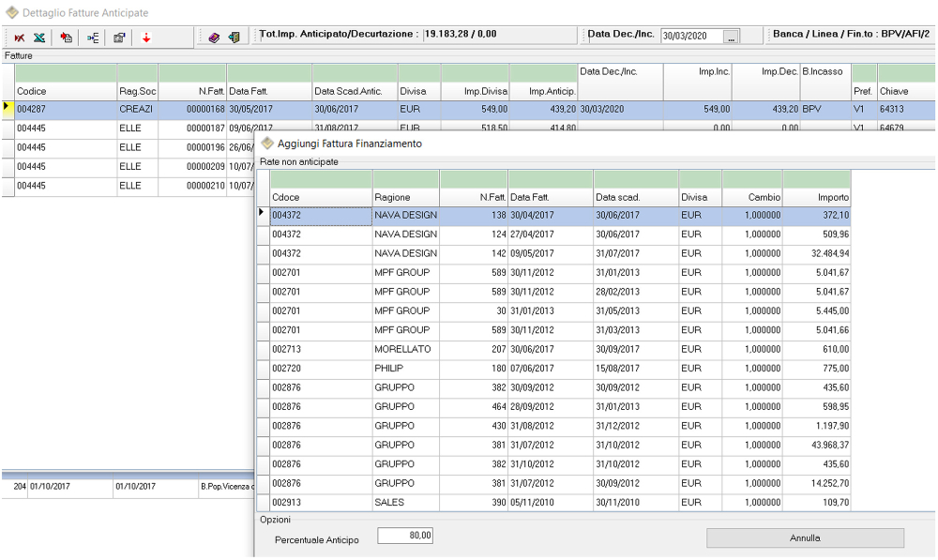Click the Data Dec./Inc. date input field
The image size is (938, 560).
pos(691,37)
